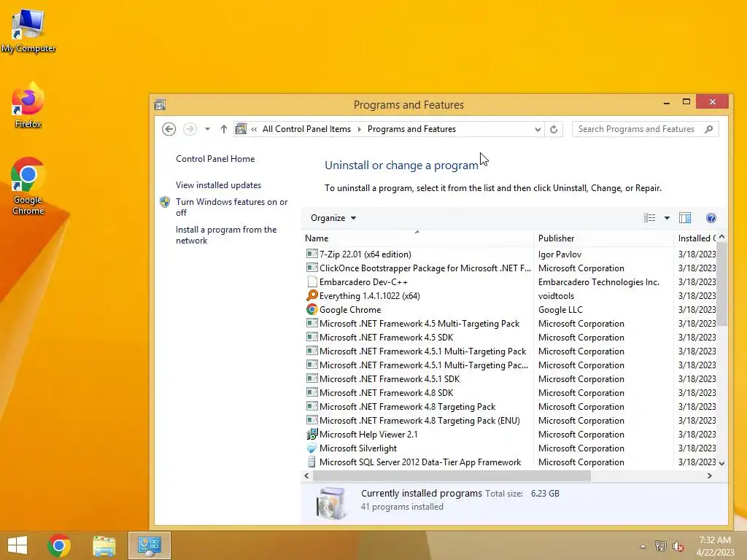Open the recent locations dropdown arrow
The image size is (747, 560).
[x=207, y=129]
